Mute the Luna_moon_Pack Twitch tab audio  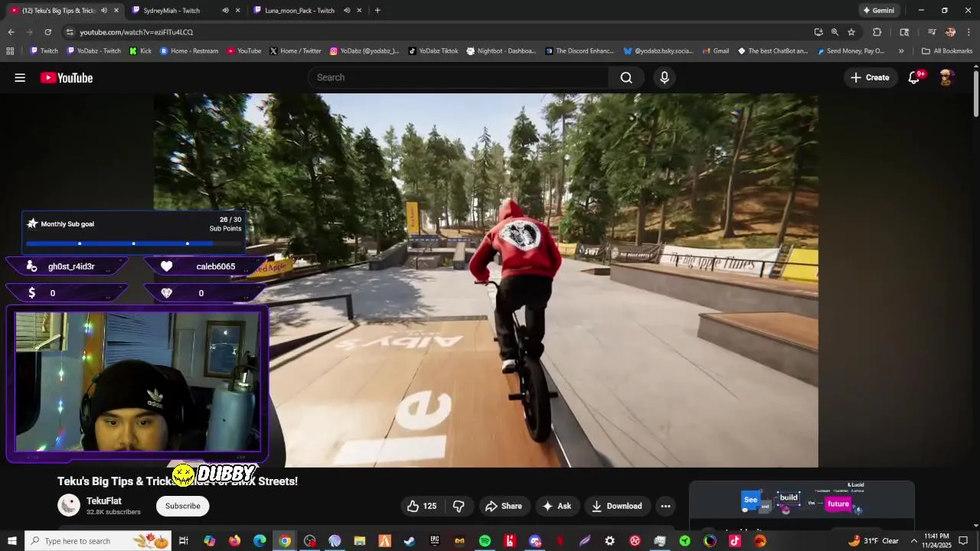(x=347, y=11)
